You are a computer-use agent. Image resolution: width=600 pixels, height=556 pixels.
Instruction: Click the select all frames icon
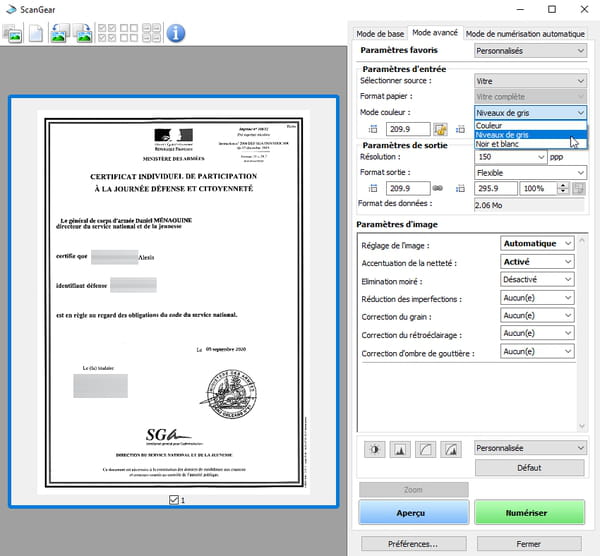pyautogui.click(x=151, y=33)
